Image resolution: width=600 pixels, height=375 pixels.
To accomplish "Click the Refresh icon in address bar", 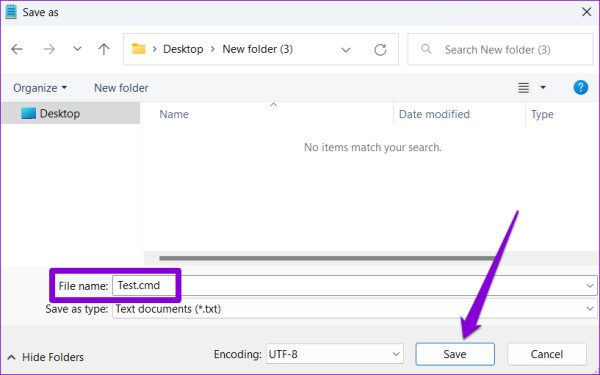I will [380, 49].
